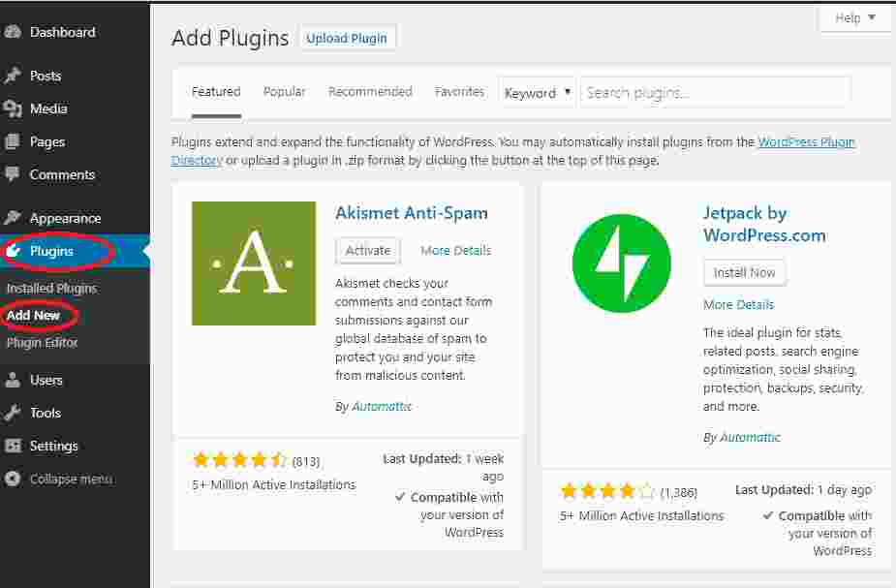896x588 pixels.
Task: Click the Akismet green logo thumbnail
Action: (x=254, y=263)
